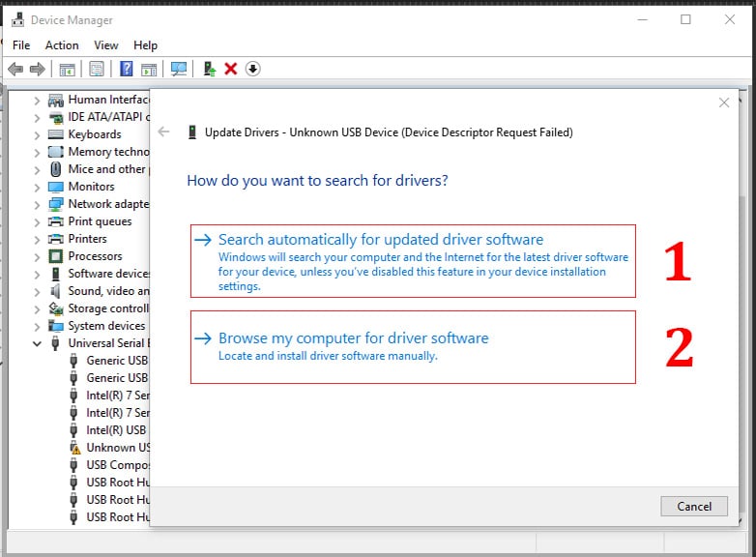Click the back arrow in Update Drivers dialog

click(164, 132)
